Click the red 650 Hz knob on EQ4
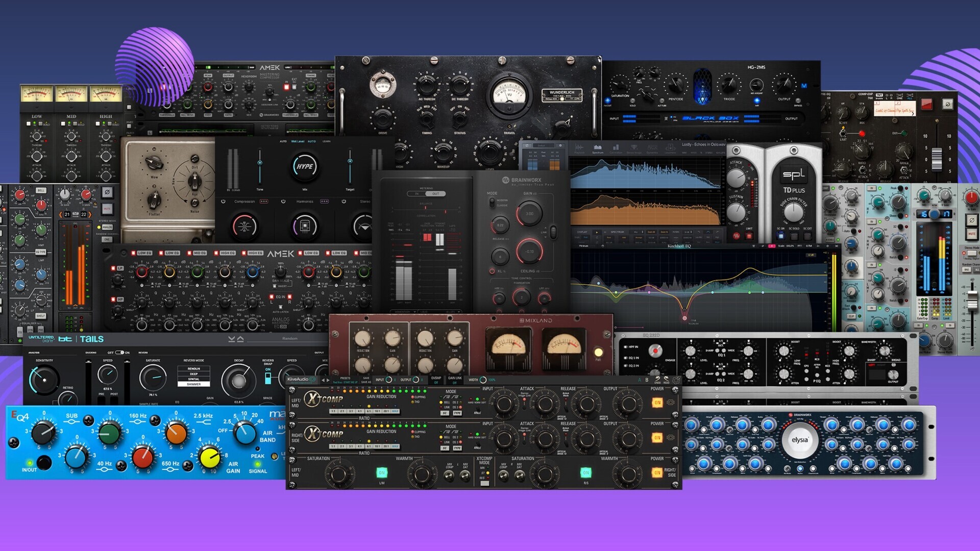Image resolution: width=980 pixels, height=551 pixels. pyautogui.click(x=143, y=457)
